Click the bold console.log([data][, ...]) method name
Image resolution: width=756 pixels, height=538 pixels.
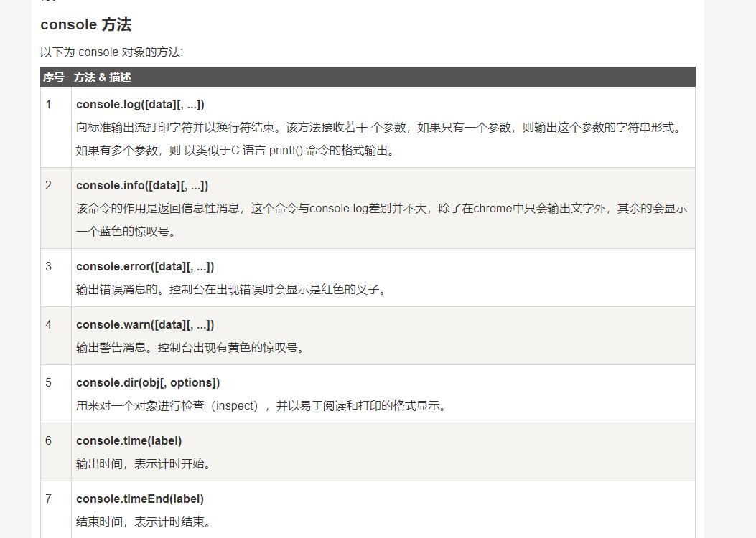[x=140, y=105]
